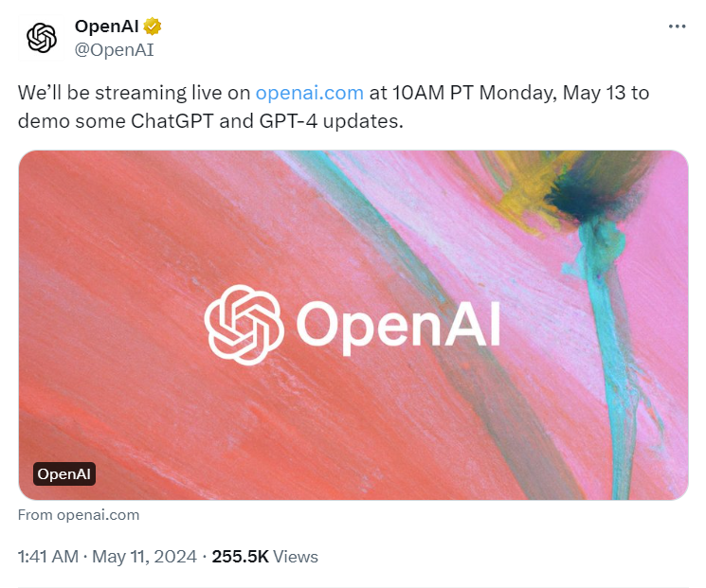Click the white OpenAI wordmark on card

coord(398,327)
